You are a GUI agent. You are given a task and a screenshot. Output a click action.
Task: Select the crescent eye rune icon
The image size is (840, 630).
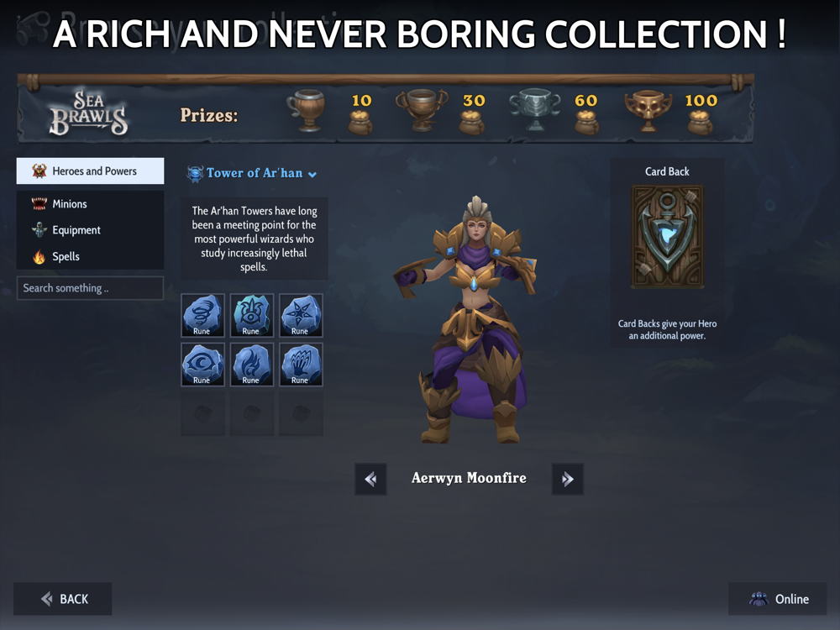(x=202, y=365)
